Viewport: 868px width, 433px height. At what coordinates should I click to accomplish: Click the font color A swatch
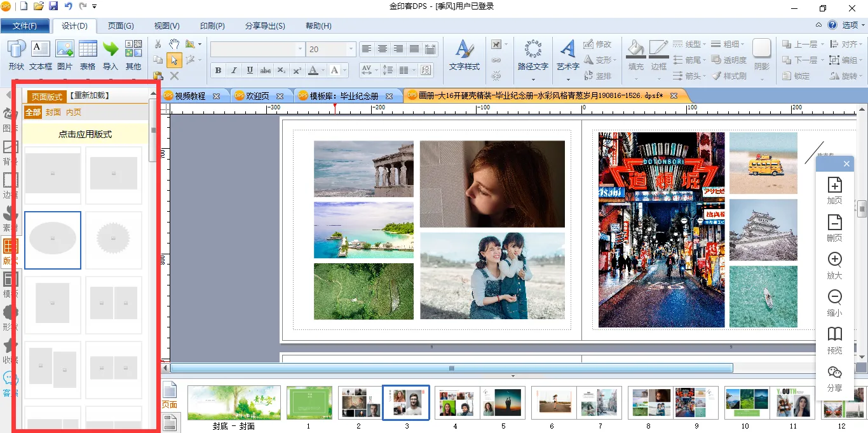coord(313,70)
